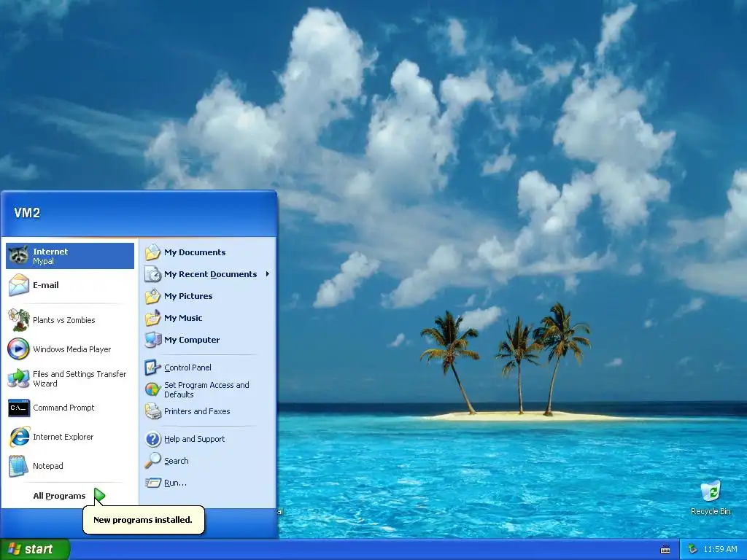747x560 pixels.
Task: Select My Pictures label text
Action: (x=188, y=296)
